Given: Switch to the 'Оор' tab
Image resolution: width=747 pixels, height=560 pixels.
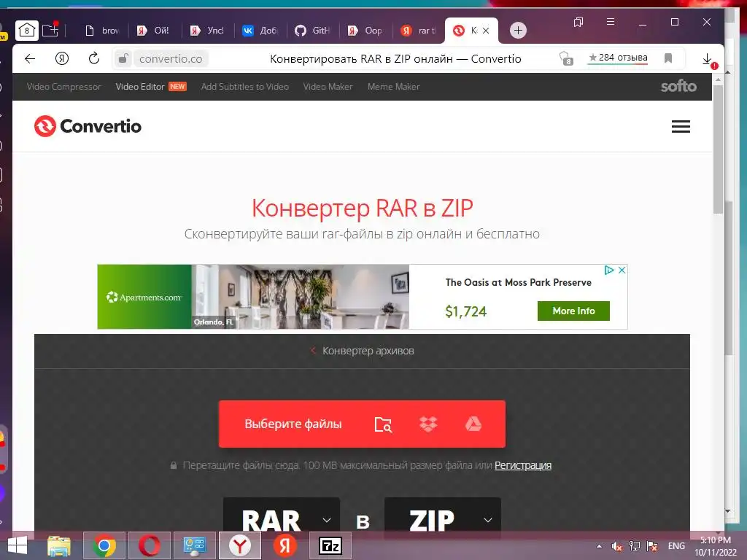Looking at the screenshot, I should pyautogui.click(x=366, y=31).
